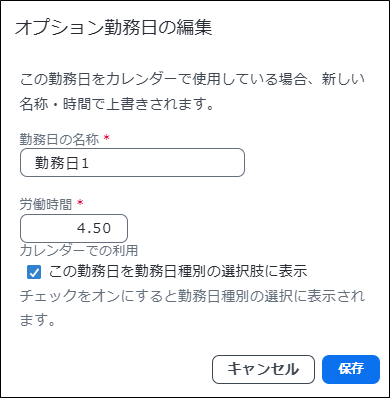Screen dimensions: 390x398
Task: Click the 勤務日の名称 field label
Action: click(x=59, y=139)
